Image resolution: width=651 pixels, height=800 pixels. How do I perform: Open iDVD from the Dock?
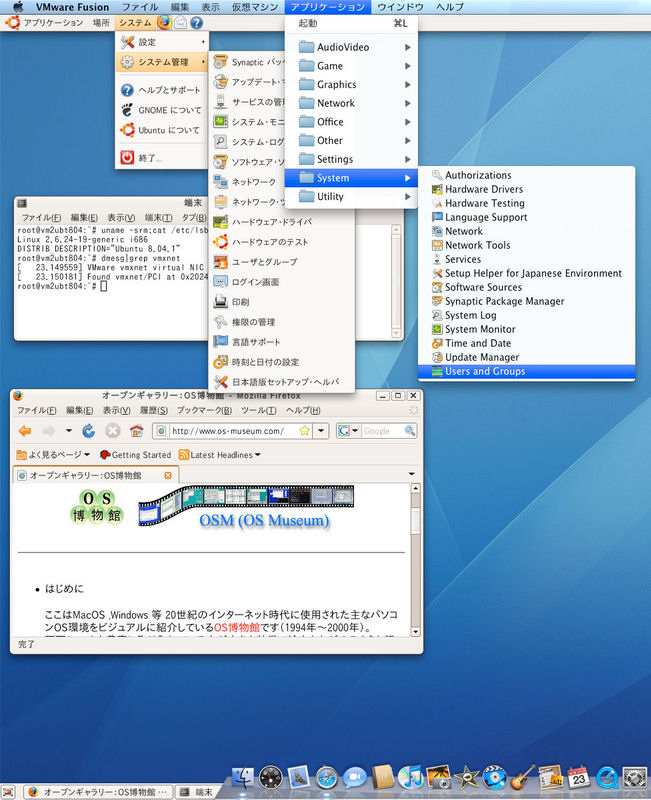[x=494, y=778]
